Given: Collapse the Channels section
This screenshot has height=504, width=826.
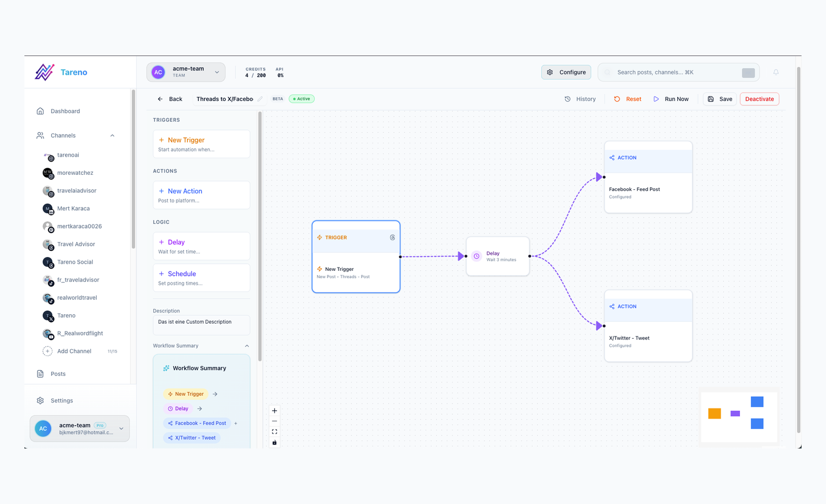Looking at the screenshot, I should [x=112, y=135].
